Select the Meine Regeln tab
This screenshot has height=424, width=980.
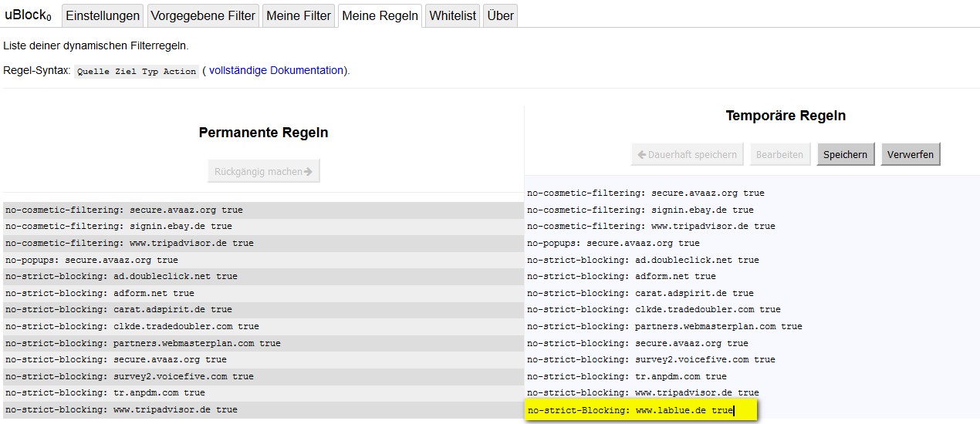380,15
